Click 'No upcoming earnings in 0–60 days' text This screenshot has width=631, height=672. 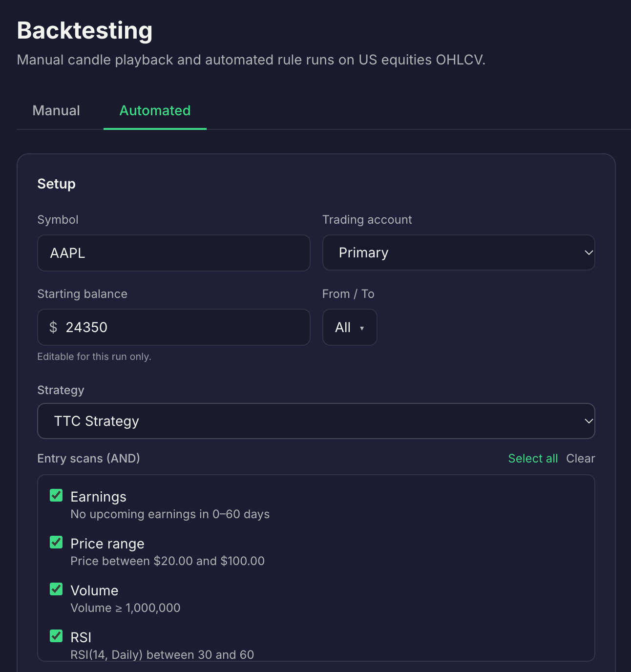tap(170, 514)
